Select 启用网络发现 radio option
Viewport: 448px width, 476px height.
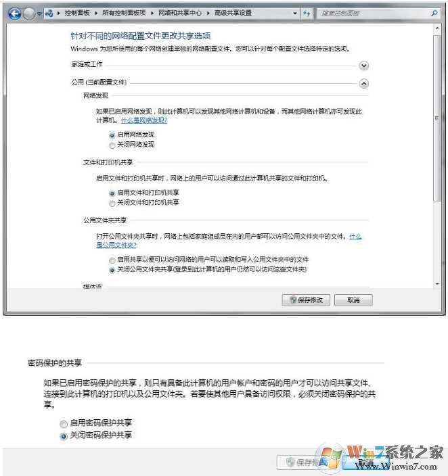click(112, 135)
